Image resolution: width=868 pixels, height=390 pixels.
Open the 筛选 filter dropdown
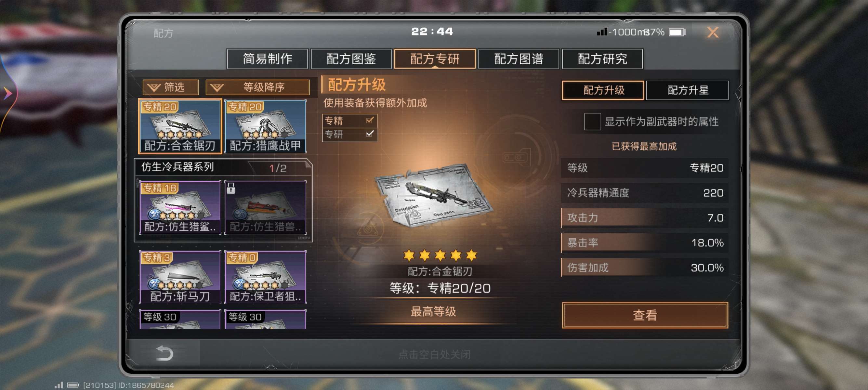tap(170, 87)
